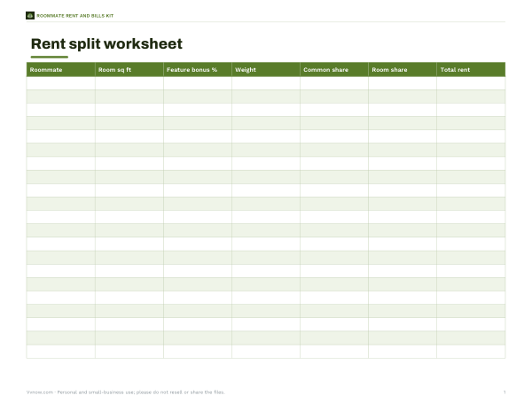Screen dimensions: 532x411
Task: Select the 'Common share' column header
Action: [334, 69]
